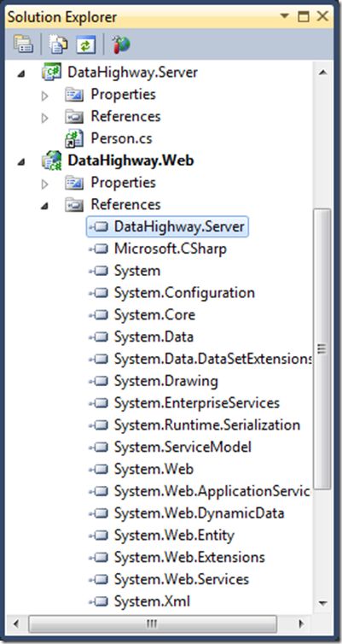Viewport: 342px width, 644px height.
Task: Click the vertical scrollbar down arrow
Action: [x=322, y=604]
